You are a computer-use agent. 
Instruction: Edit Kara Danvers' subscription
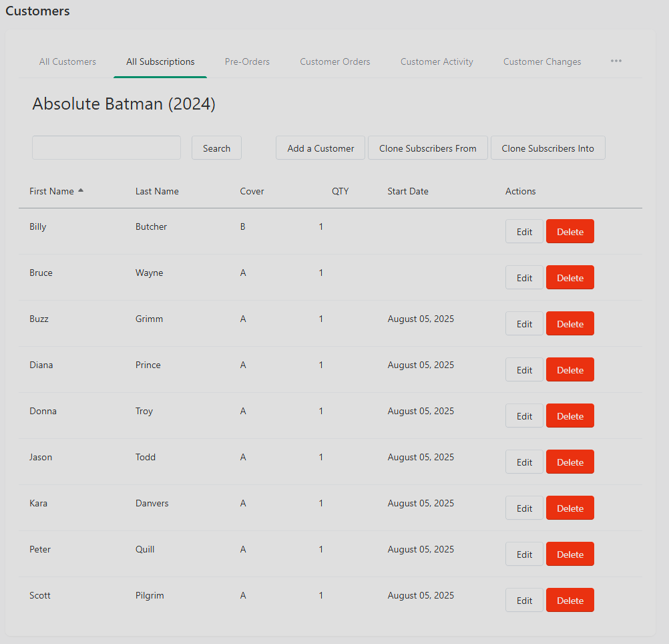pos(524,508)
